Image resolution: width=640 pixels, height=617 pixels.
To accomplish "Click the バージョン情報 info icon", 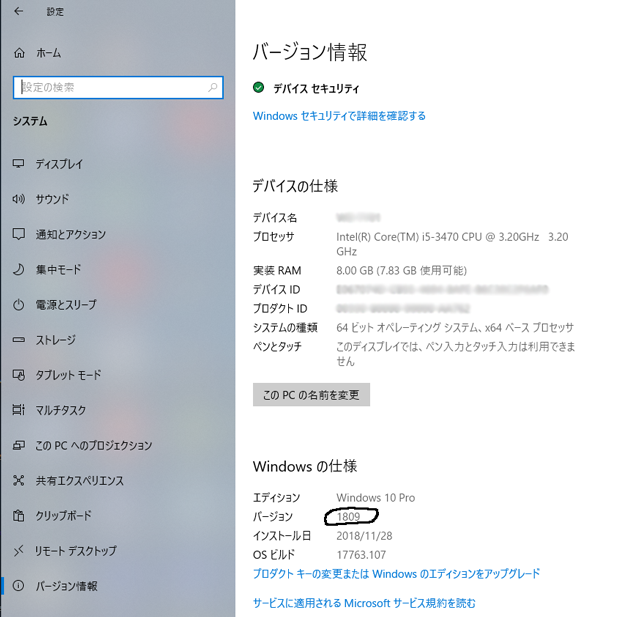I will (x=18, y=586).
